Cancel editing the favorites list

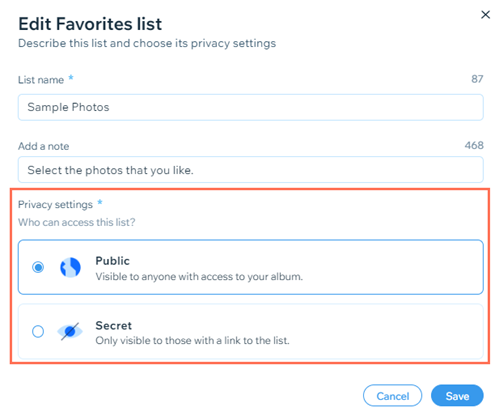[x=392, y=396]
